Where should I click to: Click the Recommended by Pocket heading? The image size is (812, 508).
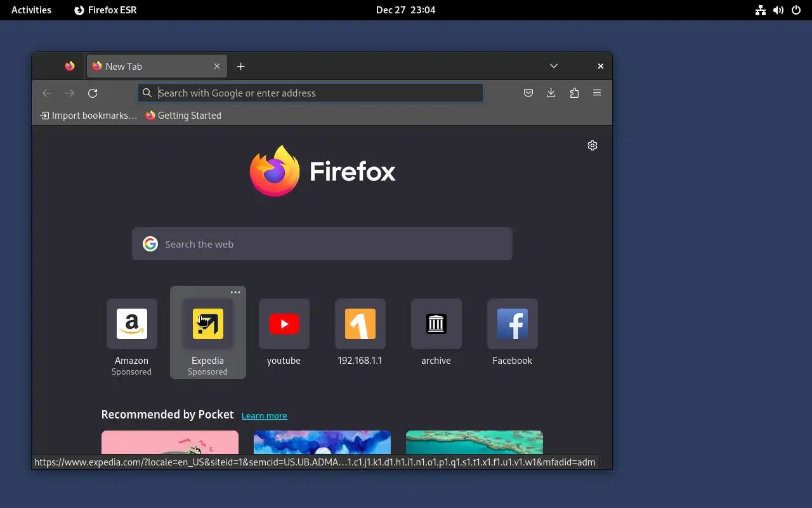pyautogui.click(x=167, y=415)
